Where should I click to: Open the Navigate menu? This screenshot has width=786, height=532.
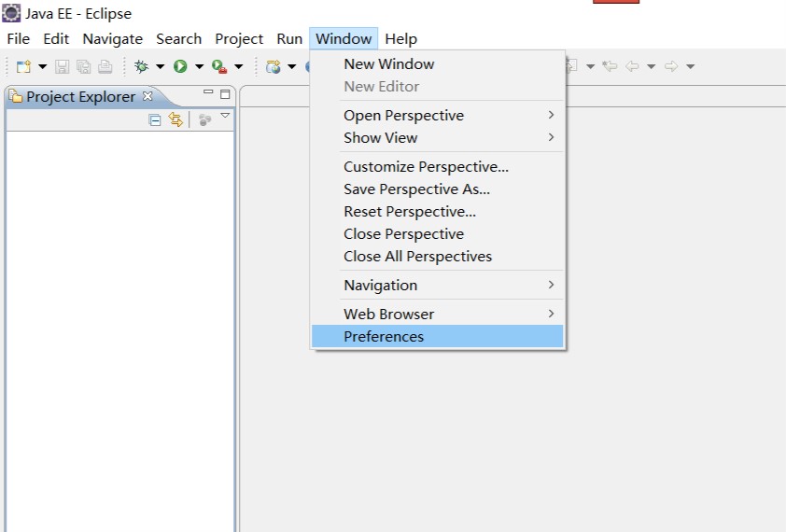point(113,38)
